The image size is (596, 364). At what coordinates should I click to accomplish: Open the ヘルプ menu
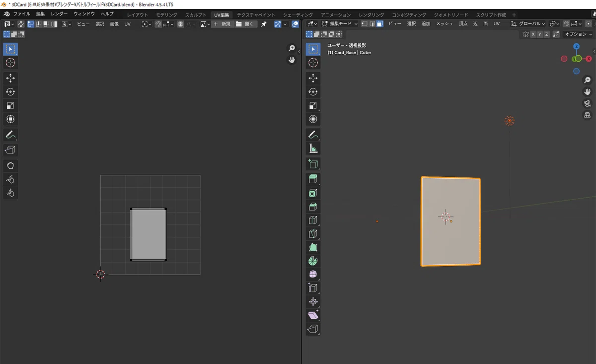[x=107, y=14]
